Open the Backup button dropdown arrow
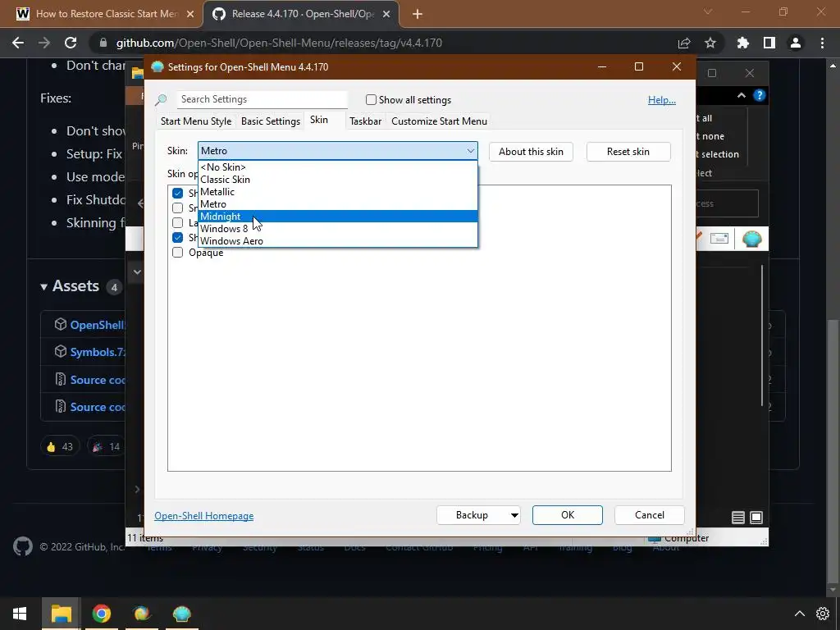Screen dimensions: 840x630 514,515
